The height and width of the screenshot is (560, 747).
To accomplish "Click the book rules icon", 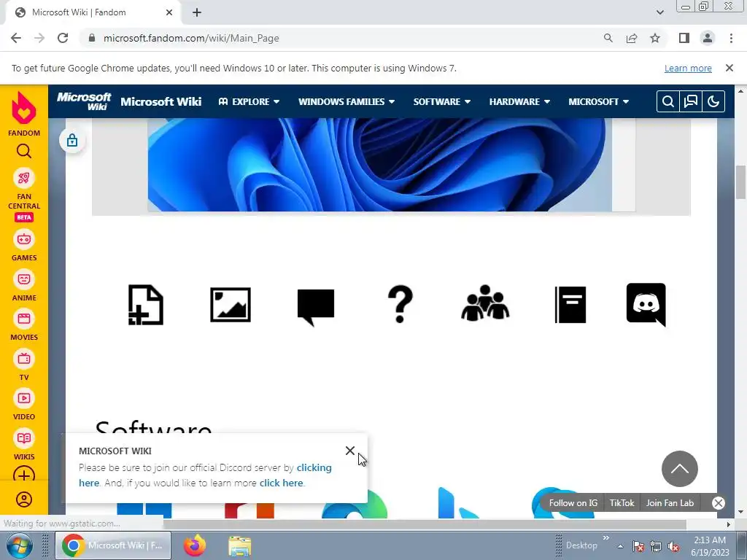I will [570, 305].
